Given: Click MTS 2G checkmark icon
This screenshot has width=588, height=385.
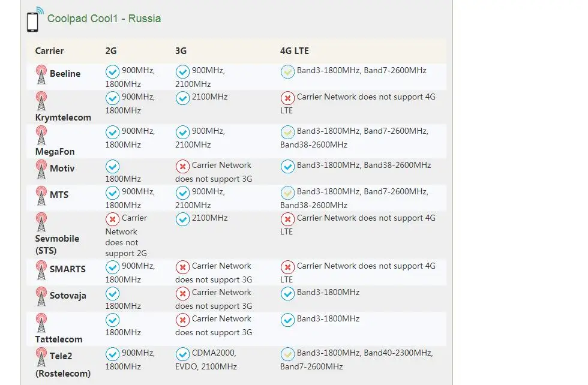Looking at the screenshot, I should click(112, 192).
